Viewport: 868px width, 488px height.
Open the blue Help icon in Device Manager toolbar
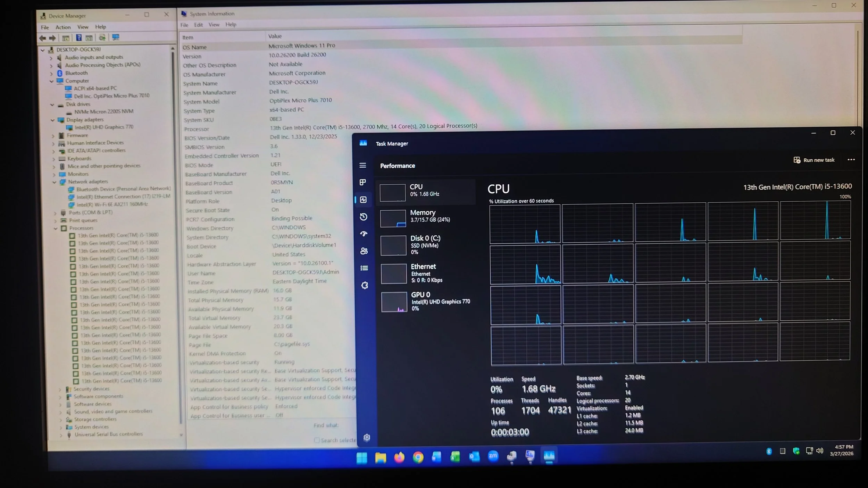[x=79, y=38]
